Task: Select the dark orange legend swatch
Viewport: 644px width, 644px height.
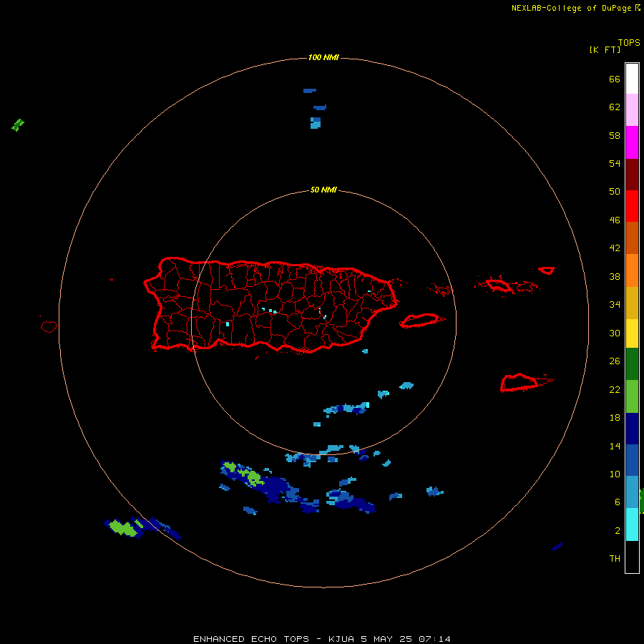Action: pos(632,238)
